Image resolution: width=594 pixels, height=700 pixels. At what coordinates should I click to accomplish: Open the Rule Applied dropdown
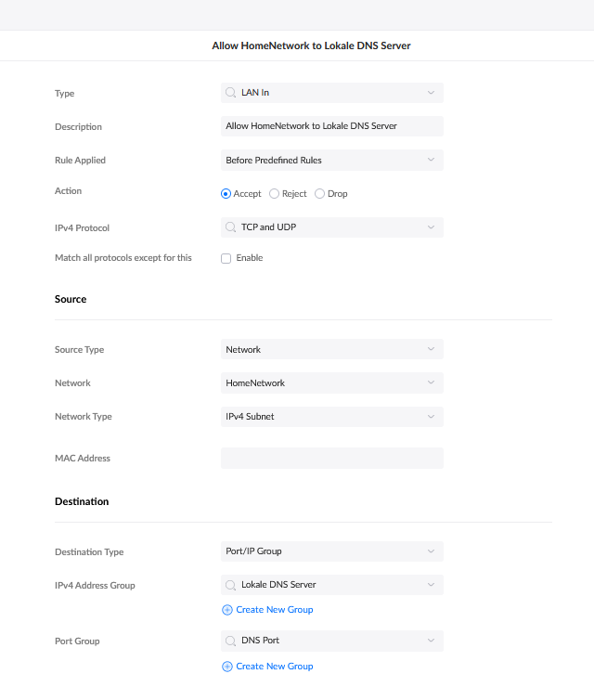point(331,161)
